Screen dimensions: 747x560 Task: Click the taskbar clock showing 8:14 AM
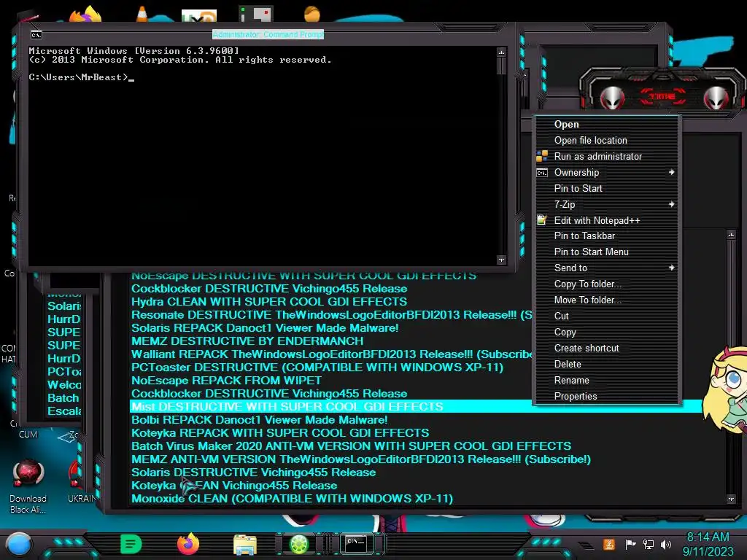click(x=708, y=544)
